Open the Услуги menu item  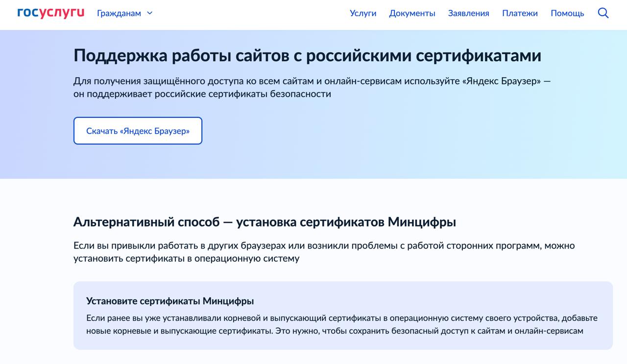(x=363, y=13)
